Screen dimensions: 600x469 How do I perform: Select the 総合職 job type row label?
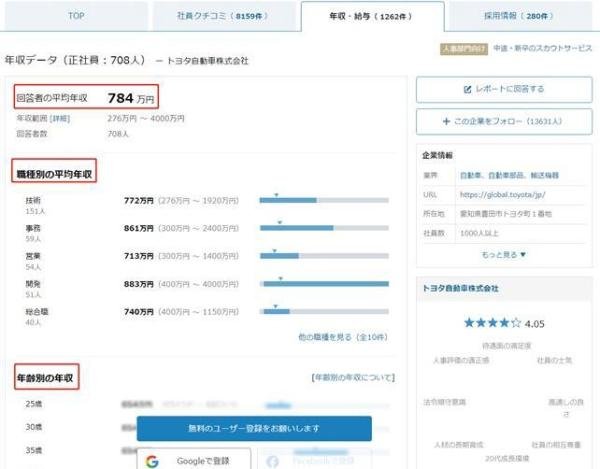click(x=37, y=312)
